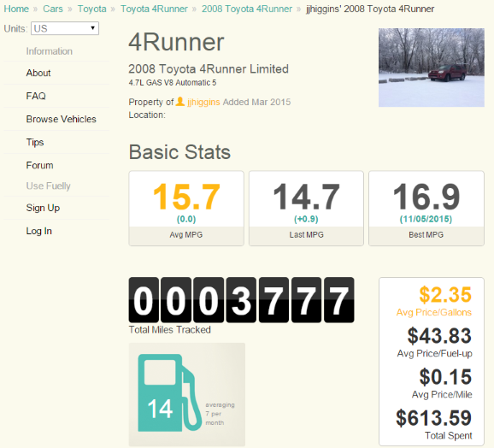Open the Cars breadcrumb link
494x448 pixels.
tap(53, 9)
